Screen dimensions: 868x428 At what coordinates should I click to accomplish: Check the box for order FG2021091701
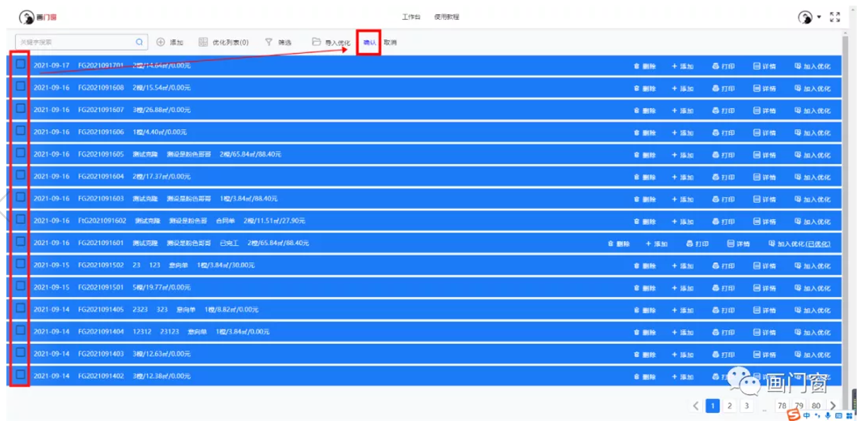click(21, 64)
